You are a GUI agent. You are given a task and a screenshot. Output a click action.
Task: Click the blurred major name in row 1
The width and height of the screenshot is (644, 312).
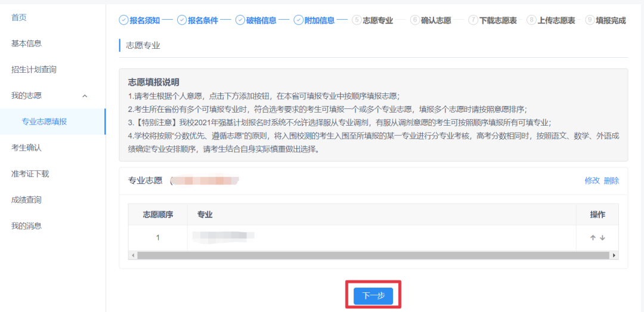point(224,235)
